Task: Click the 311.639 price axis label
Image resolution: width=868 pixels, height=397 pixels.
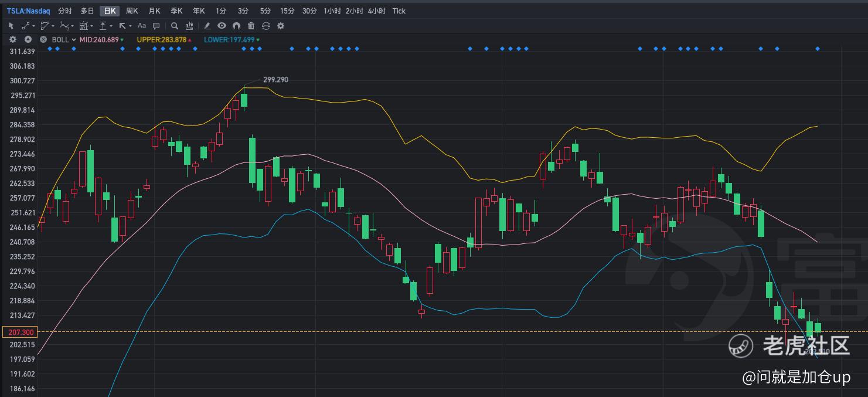Action: [x=22, y=52]
